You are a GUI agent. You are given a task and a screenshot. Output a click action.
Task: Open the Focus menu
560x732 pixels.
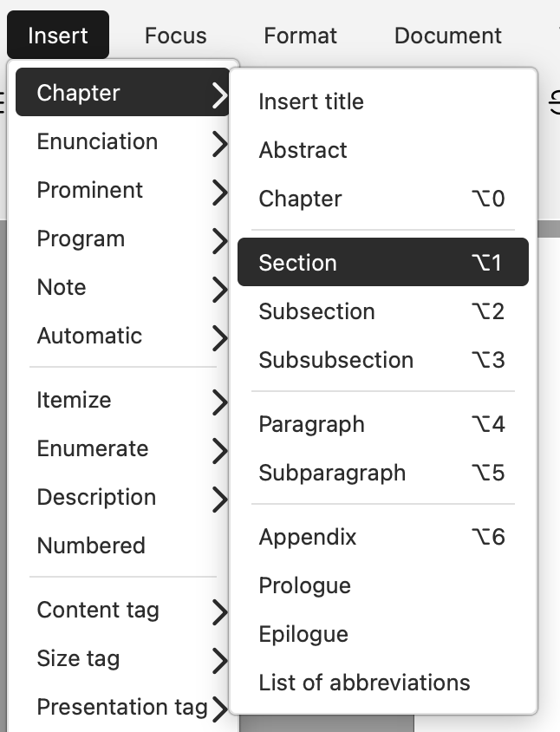(175, 36)
